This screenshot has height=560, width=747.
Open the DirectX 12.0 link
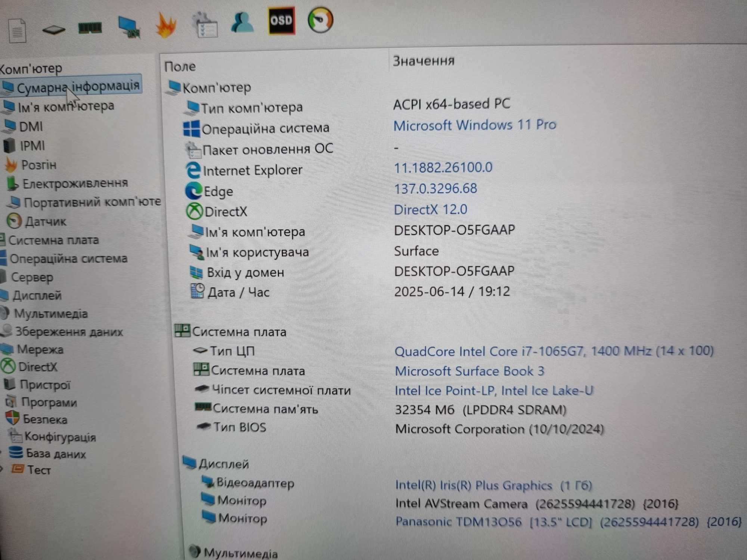(431, 209)
